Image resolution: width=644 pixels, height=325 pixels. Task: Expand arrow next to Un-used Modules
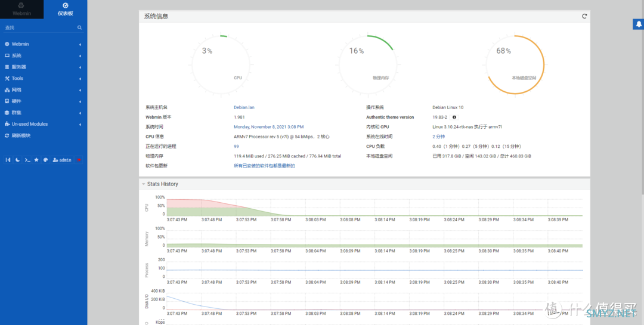(x=80, y=124)
